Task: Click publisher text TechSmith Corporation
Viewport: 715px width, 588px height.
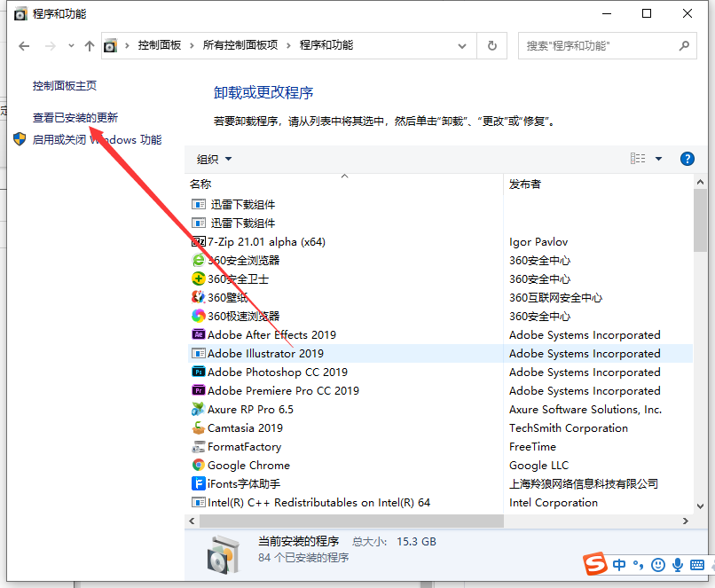Action: 569,428
